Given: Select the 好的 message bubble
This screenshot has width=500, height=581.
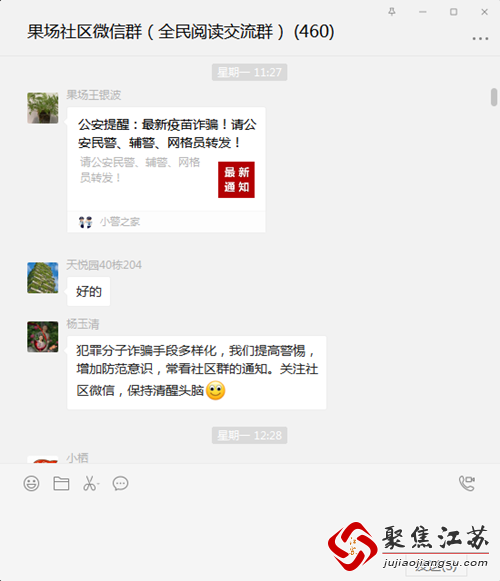Looking at the screenshot, I should coord(89,292).
